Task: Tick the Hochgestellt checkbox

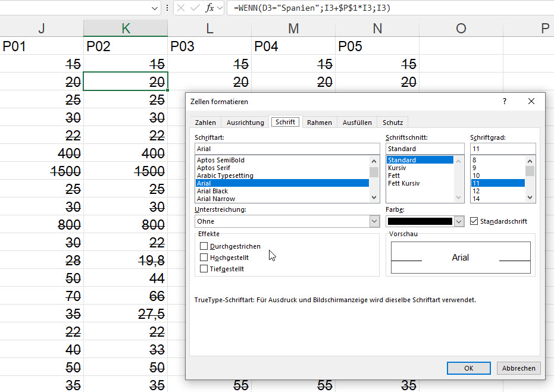Action: click(204, 258)
